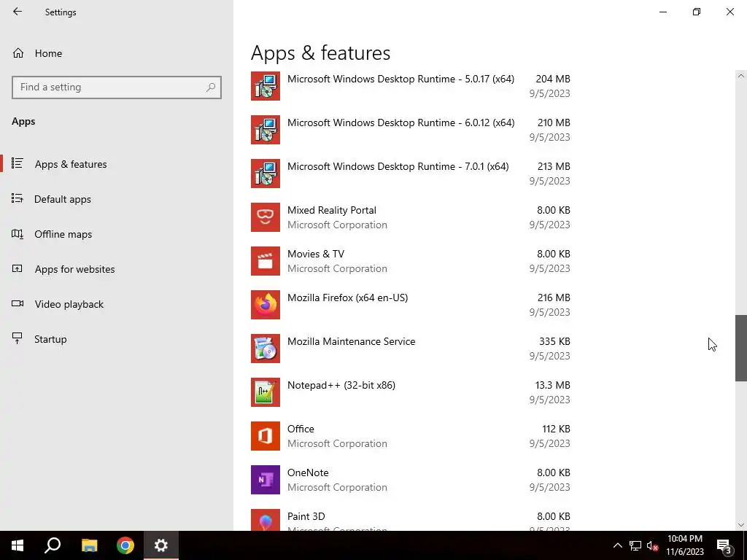The width and height of the screenshot is (747, 560).
Task: Select Microsoft Windows Desktop Runtime - 7.0.1 (x64)
Action: [411, 174]
